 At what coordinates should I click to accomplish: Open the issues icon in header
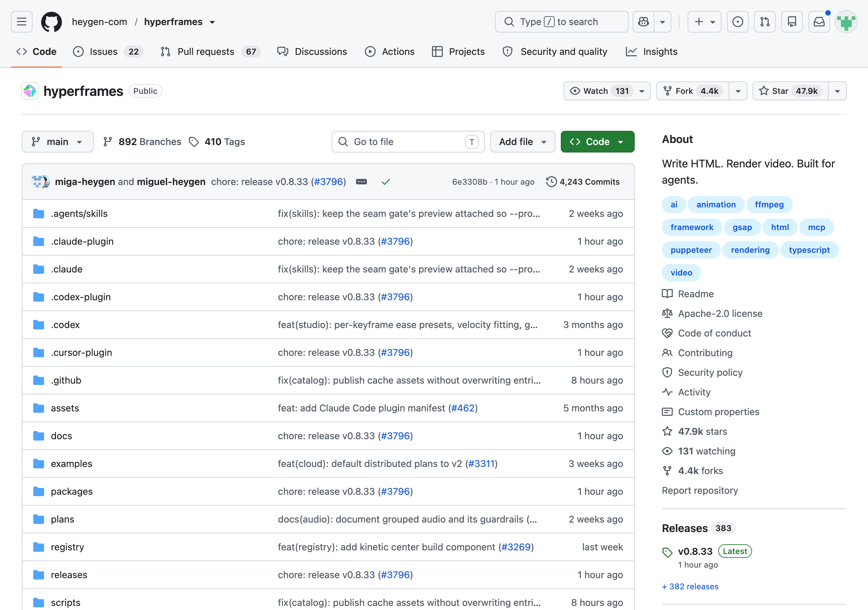click(x=737, y=22)
